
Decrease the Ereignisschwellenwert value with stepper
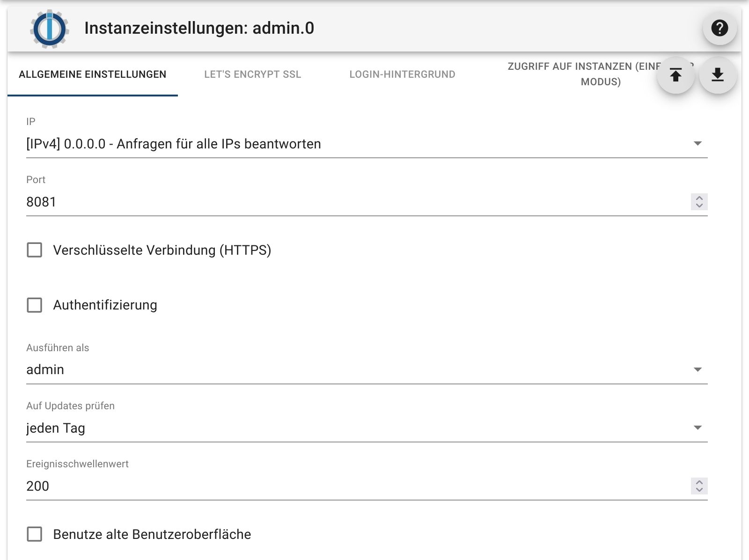click(699, 490)
